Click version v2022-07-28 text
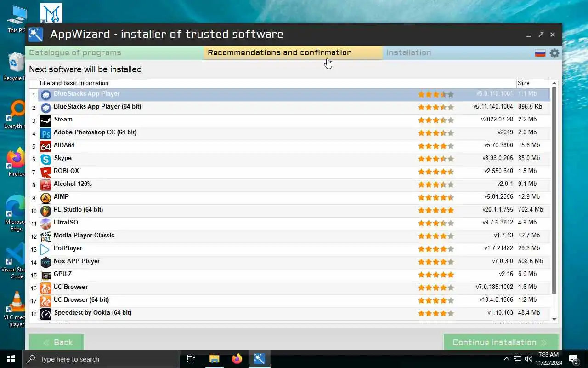This screenshot has height=368, width=588. click(497, 120)
